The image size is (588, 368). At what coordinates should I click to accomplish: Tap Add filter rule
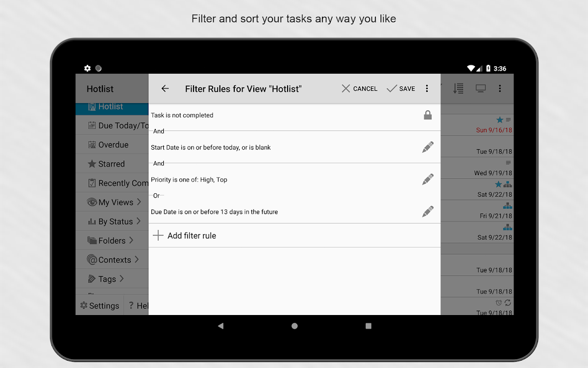pyautogui.click(x=192, y=236)
